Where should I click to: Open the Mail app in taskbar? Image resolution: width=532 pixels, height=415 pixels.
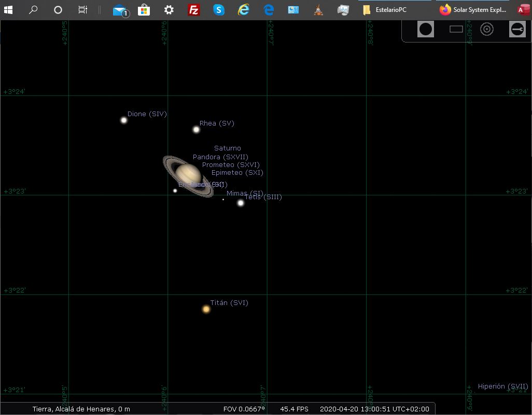pyautogui.click(x=120, y=10)
